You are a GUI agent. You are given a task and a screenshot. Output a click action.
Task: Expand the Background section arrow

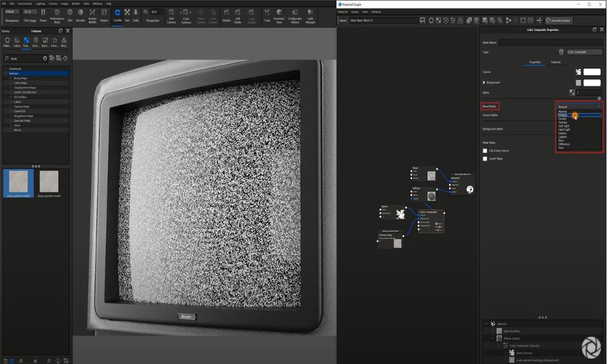(x=484, y=83)
